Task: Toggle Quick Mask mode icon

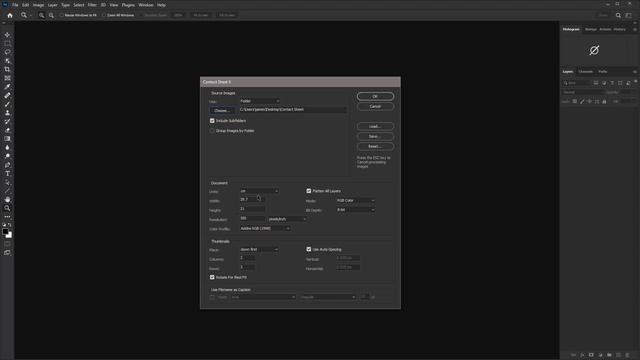Action: pyautogui.click(x=7, y=244)
